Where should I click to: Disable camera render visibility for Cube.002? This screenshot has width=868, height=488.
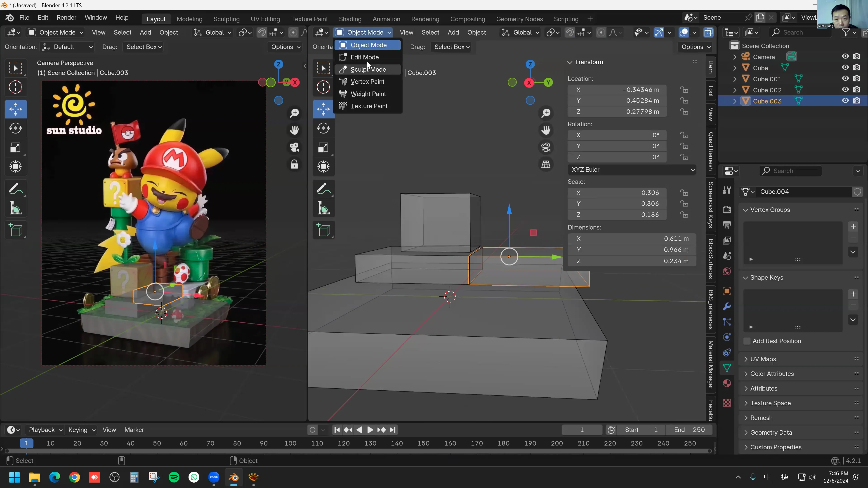[x=857, y=89]
